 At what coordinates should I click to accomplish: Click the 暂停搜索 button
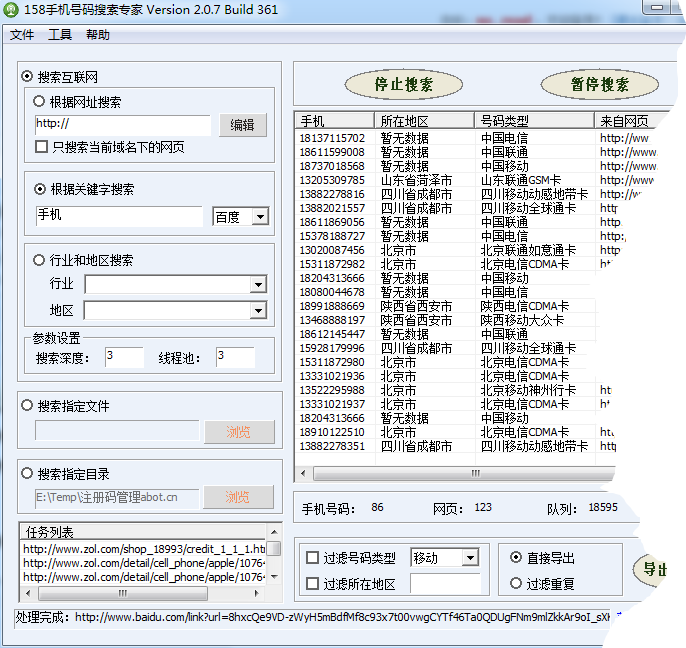coord(599,84)
